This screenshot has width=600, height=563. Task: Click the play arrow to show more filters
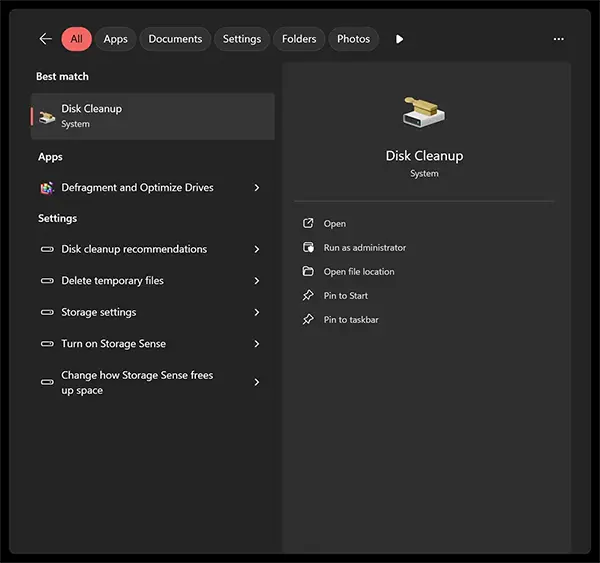click(x=399, y=39)
